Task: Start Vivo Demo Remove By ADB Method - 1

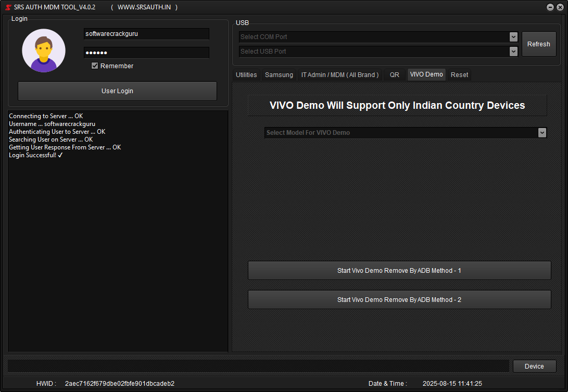Action: [x=399, y=270]
